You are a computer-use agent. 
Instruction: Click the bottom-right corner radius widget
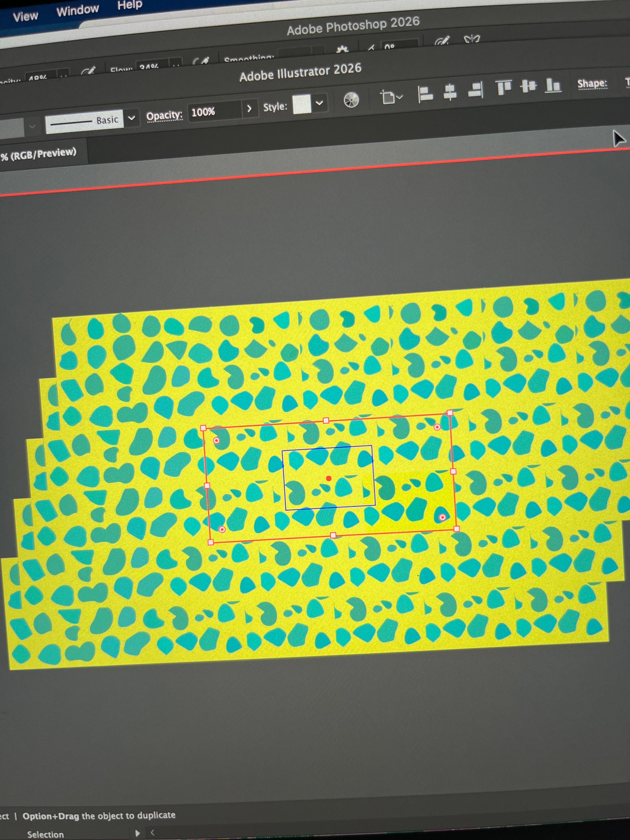pyautogui.click(x=442, y=517)
